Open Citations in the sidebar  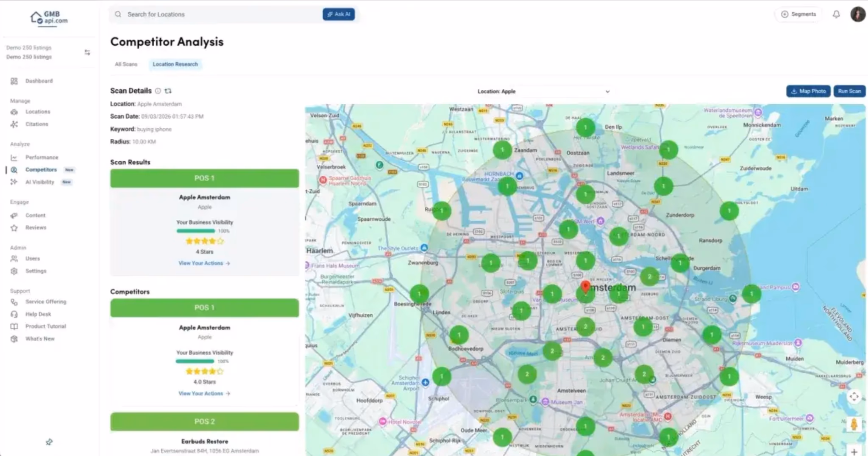click(x=37, y=124)
